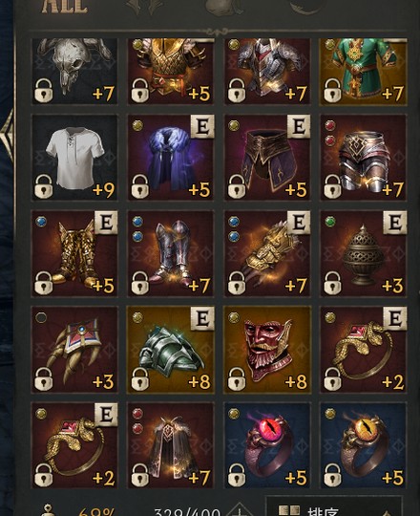Collapse the panel using left edge arrow
This screenshot has width=420, height=516.
[7, 137]
